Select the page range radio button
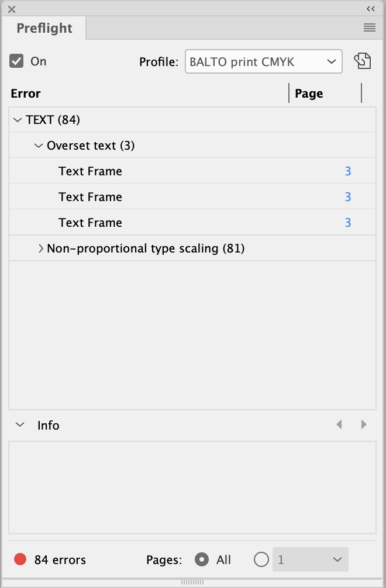The image size is (386, 588). [261, 559]
